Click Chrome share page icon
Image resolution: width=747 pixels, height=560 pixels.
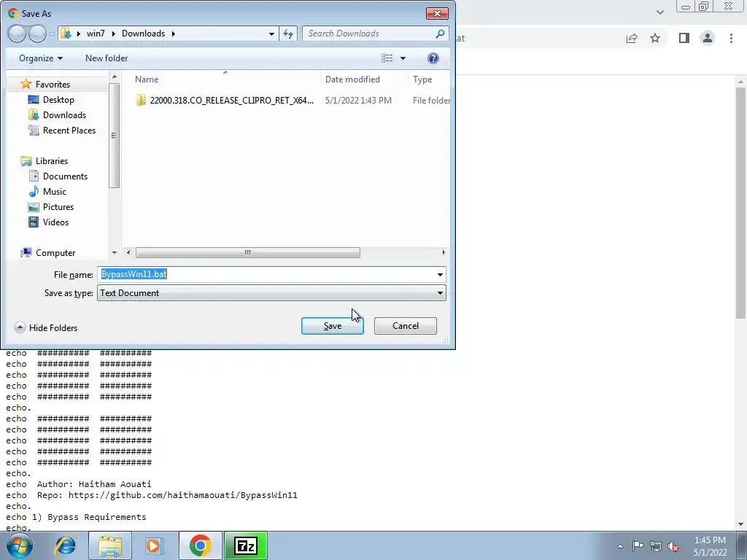pos(632,38)
